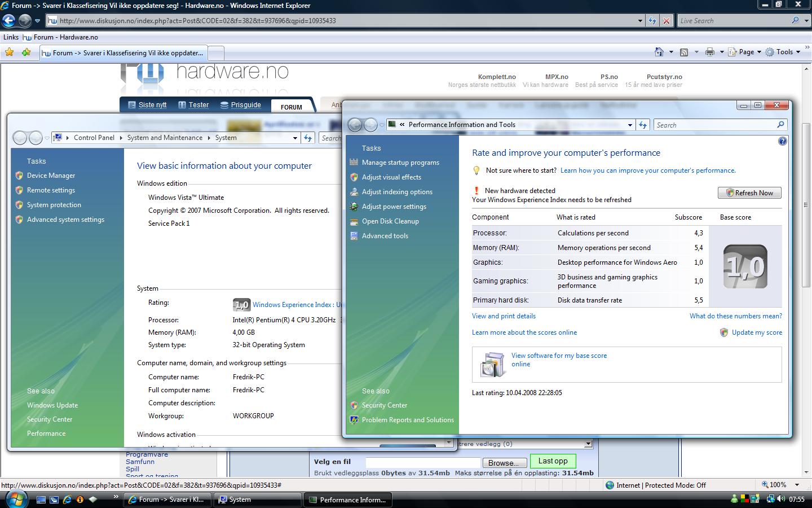
Task: Click the Browse file button
Action: (504, 463)
